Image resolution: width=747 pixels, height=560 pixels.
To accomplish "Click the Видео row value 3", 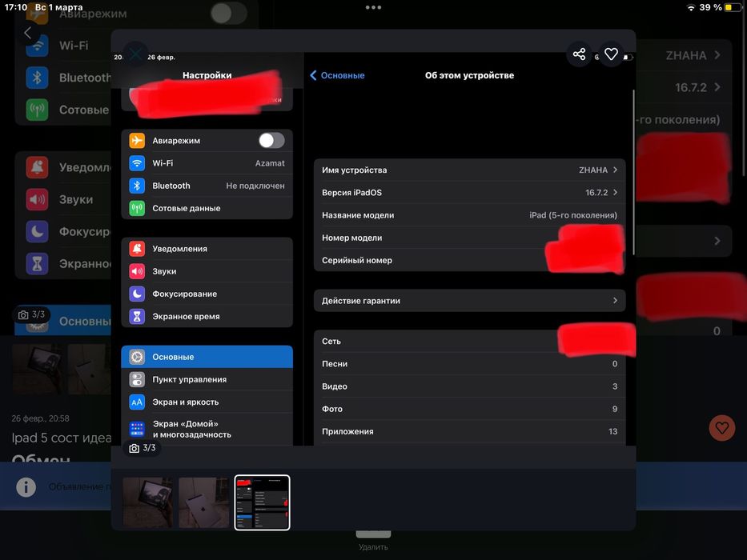I will (615, 386).
